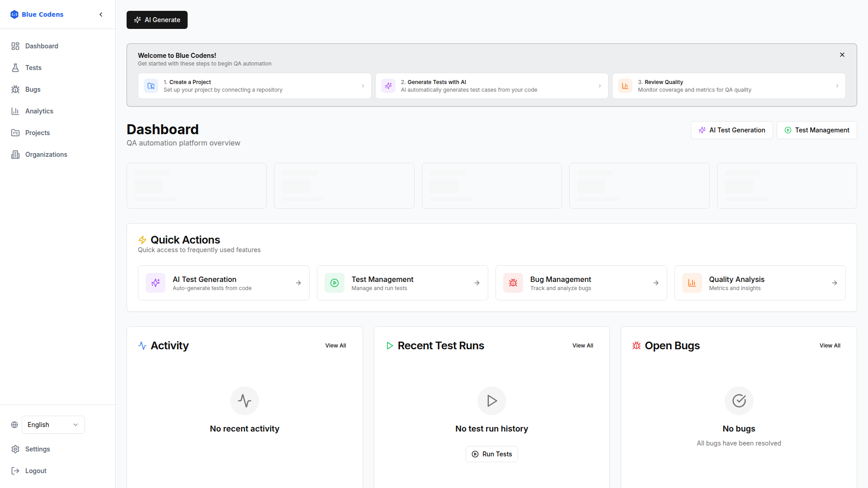868x488 pixels.
Task: Collapse the sidebar with the chevron
Action: click(x=101, y=14)
